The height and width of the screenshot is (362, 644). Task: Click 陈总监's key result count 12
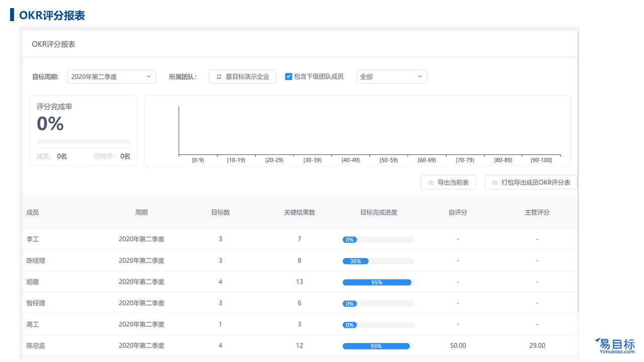click(299, 346)
